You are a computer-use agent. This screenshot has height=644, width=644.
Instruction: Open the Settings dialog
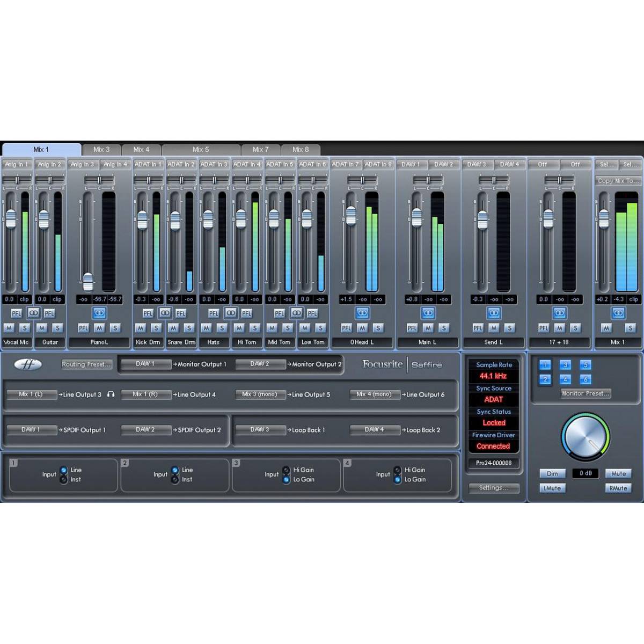pyautogui.click(x=494, y=488)
